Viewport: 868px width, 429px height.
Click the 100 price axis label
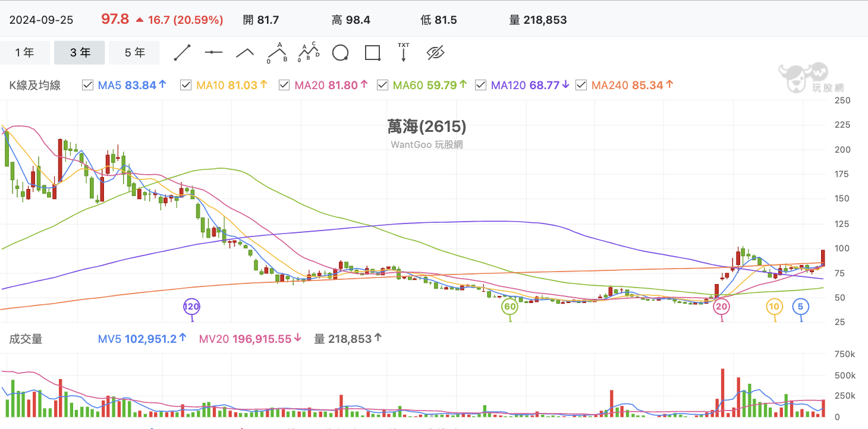(843, 248)
